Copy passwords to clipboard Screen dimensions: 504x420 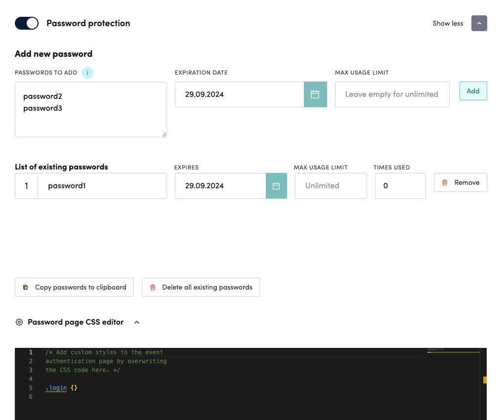(x=74, y=287)
